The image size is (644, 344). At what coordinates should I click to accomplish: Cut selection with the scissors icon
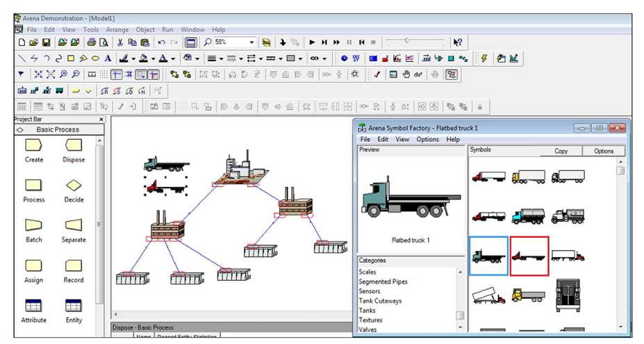tap(120, 42)
